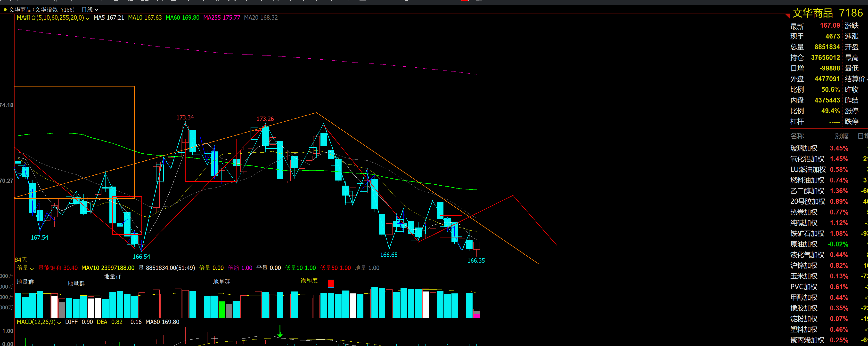Click the yellow dot before 文华商品 title
868x346 pixels.
pyautogui.click(x=5, y=10)
